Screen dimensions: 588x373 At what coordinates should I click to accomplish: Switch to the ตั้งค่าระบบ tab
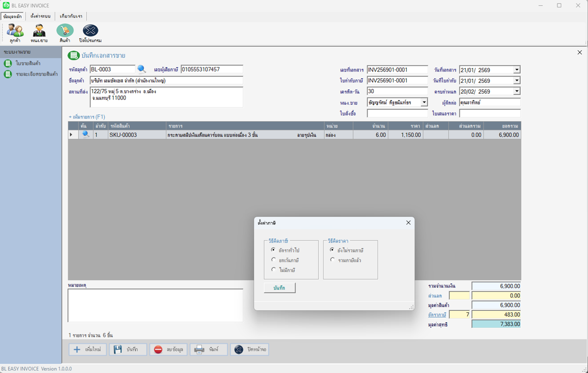(40, 16)
